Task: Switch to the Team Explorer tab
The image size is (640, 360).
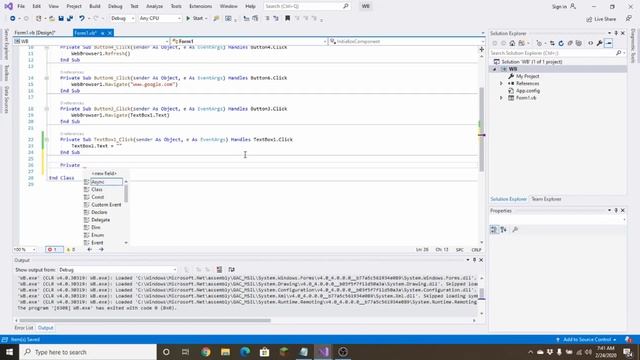Action: click(546, 199)
